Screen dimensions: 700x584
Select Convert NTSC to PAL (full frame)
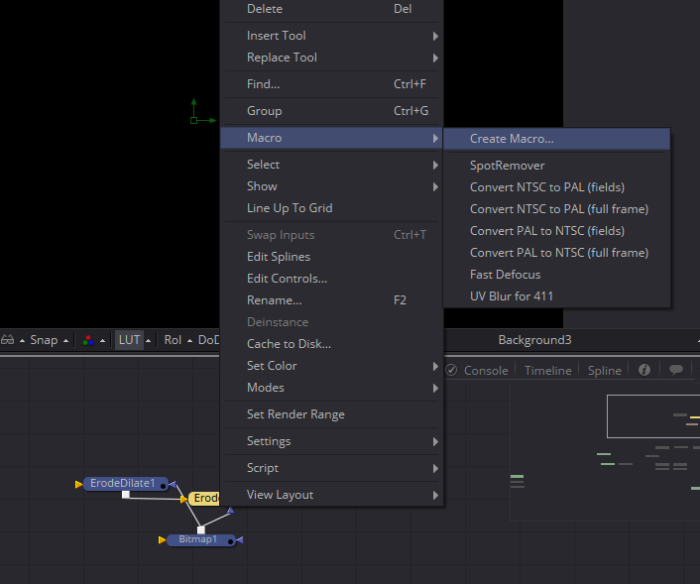tap(557, 209)
